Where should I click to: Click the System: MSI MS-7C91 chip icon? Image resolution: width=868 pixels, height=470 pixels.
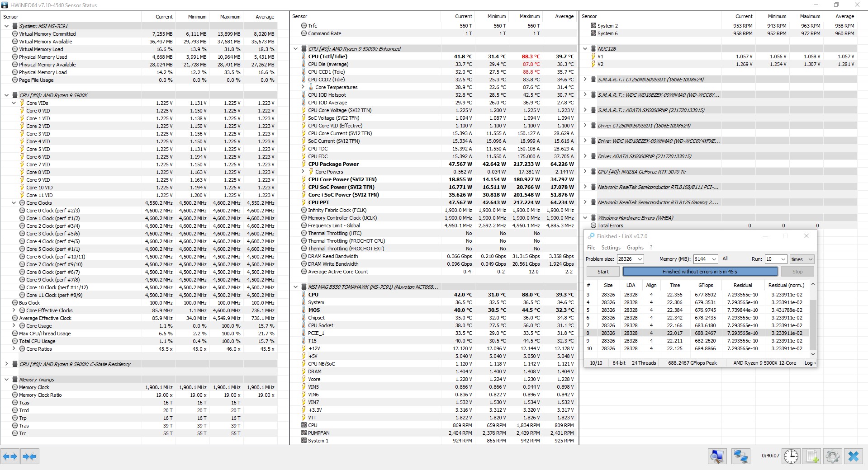(x=14, y=26)
